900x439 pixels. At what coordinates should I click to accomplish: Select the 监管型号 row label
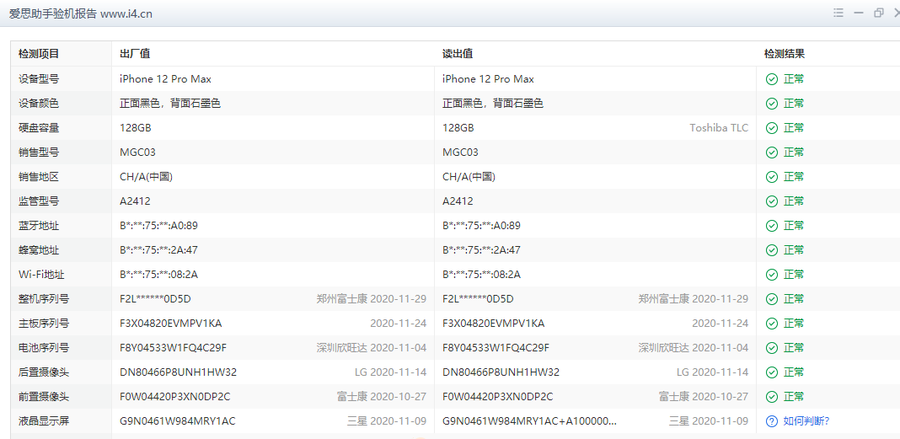[38, 201]
